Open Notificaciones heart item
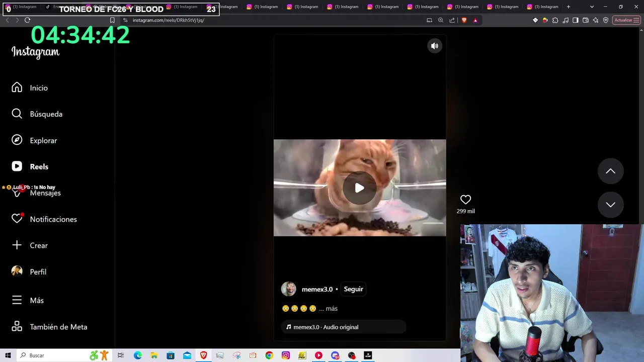Screen dimensions: 644x362 [x=44, y=219]
